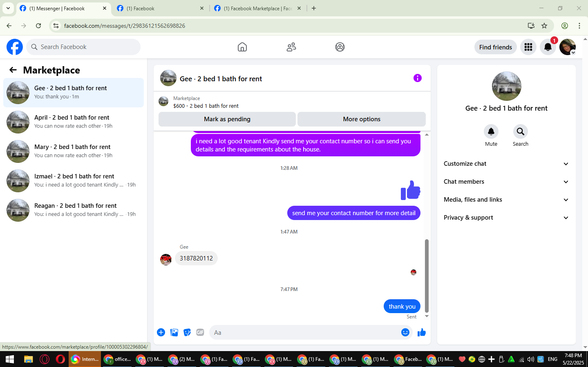Open the account menu on profile avatar
This screenshot has width=588, height=367.
point(568,47)
